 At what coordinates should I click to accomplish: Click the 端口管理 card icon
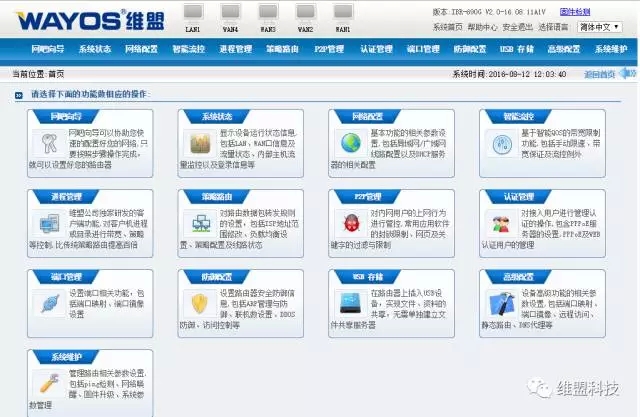pos(48,302)
